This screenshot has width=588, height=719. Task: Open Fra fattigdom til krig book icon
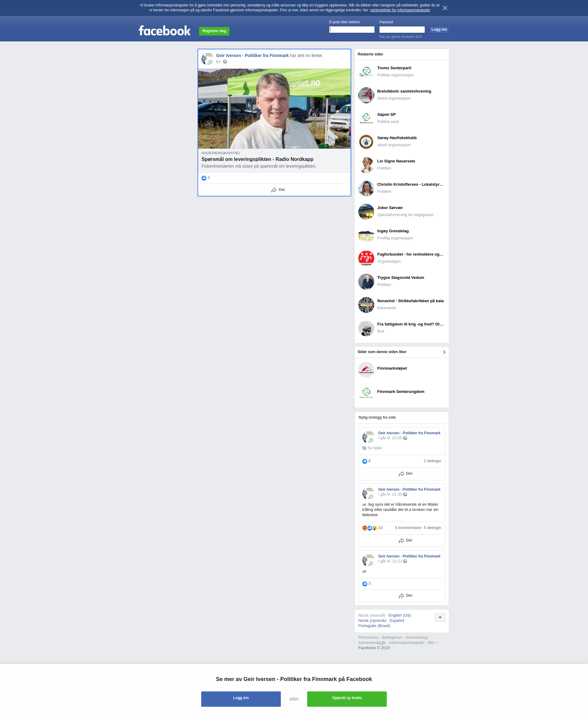tap(366, 328)
